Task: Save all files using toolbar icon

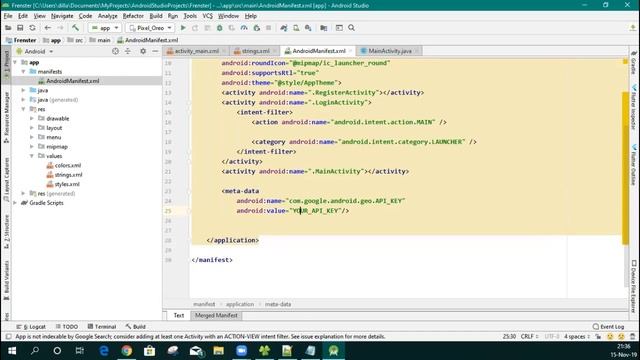Action: point(20,28)
